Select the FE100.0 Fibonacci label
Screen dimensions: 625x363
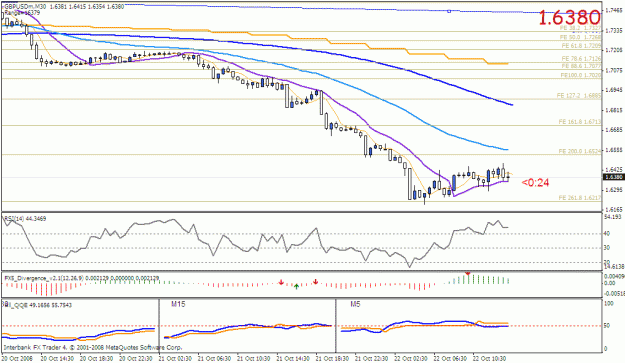[x=581, y=75]
